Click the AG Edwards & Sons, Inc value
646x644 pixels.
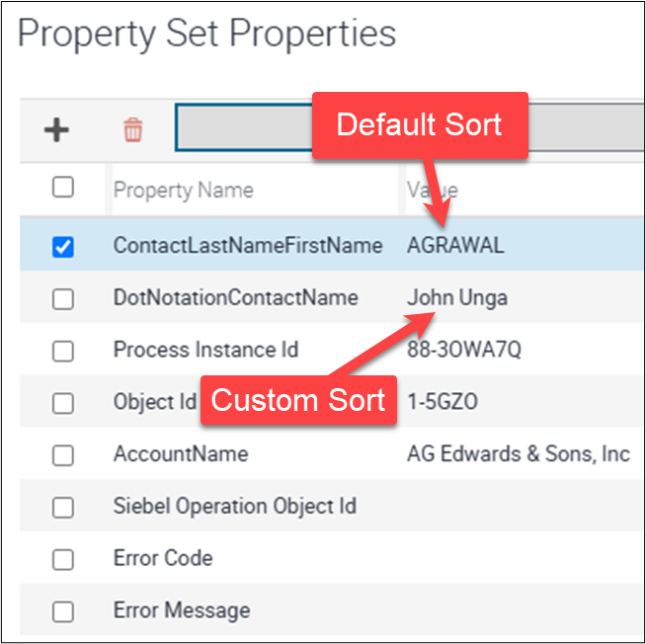[518, 454]
